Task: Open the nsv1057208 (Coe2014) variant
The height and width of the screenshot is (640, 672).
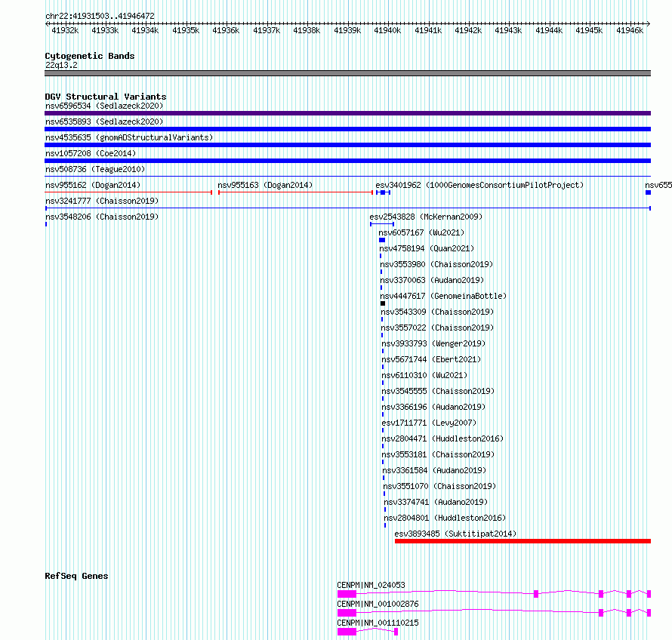Action: pyautogui.click(x=91, y=153)
